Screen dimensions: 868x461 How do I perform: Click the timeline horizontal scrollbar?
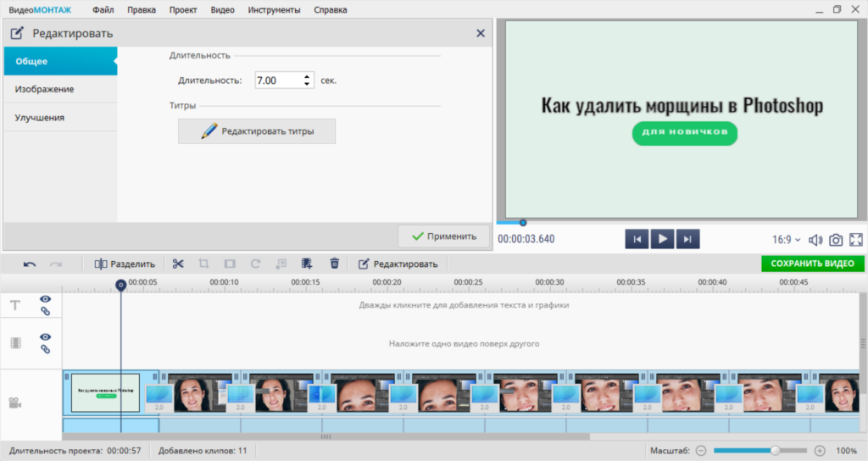tap(325, 436)
